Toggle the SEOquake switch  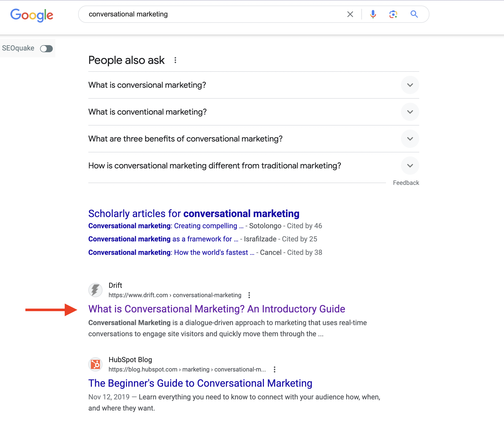pos(46,48)
